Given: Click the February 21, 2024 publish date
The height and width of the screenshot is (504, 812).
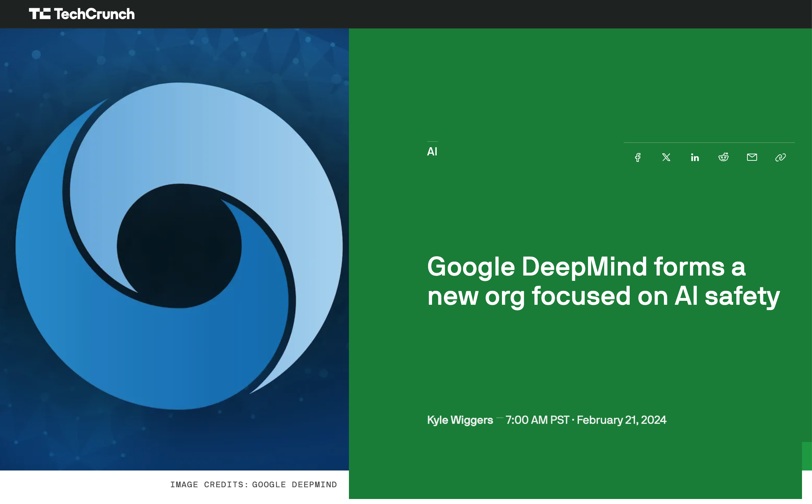Looking at the screenshot, I should tap(621, 420).
